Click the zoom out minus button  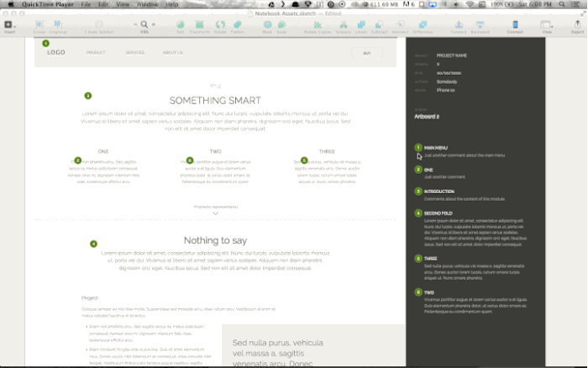(135, 24)
